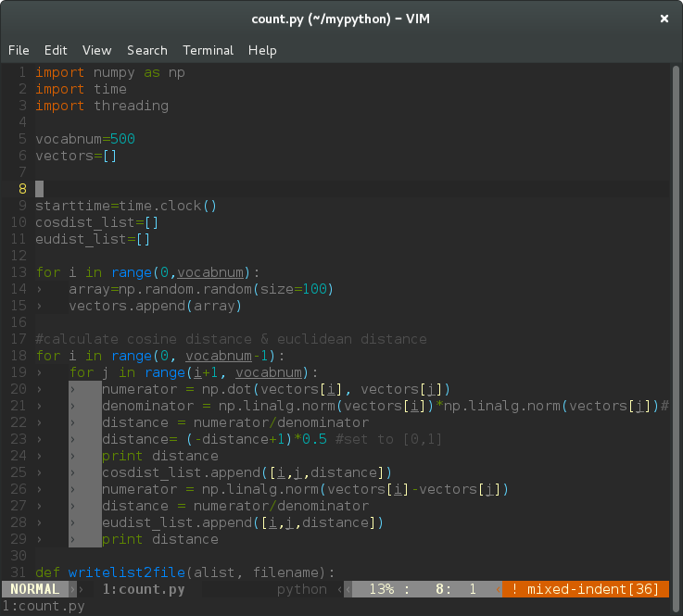Open the Terminal menu
683x616 pixels.
coord(209,50)
